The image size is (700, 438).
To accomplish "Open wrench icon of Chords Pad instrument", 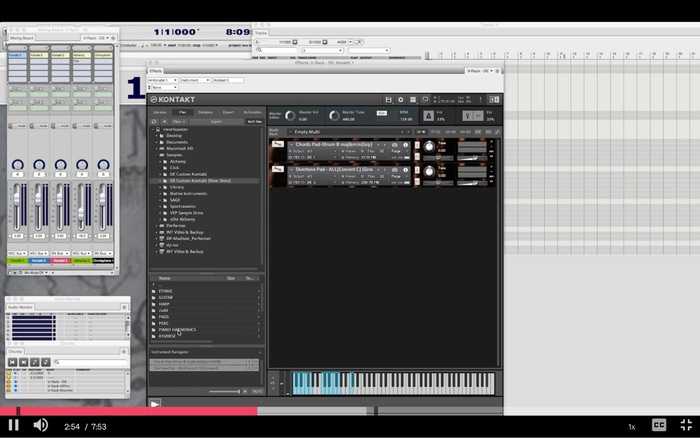I will (x=277, y=145).
